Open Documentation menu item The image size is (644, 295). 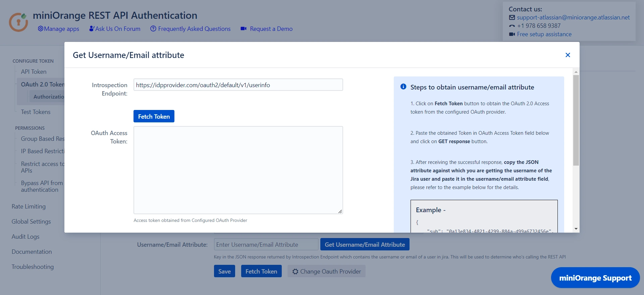click(32, 252)
